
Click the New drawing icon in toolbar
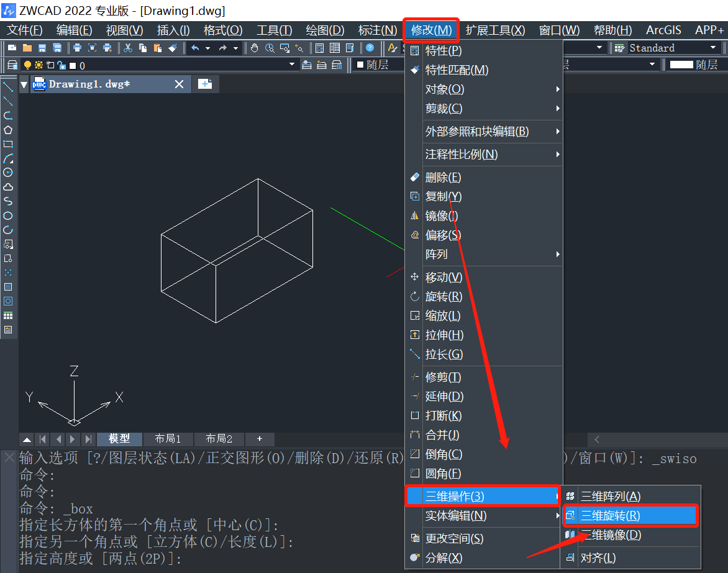(12, 48)
